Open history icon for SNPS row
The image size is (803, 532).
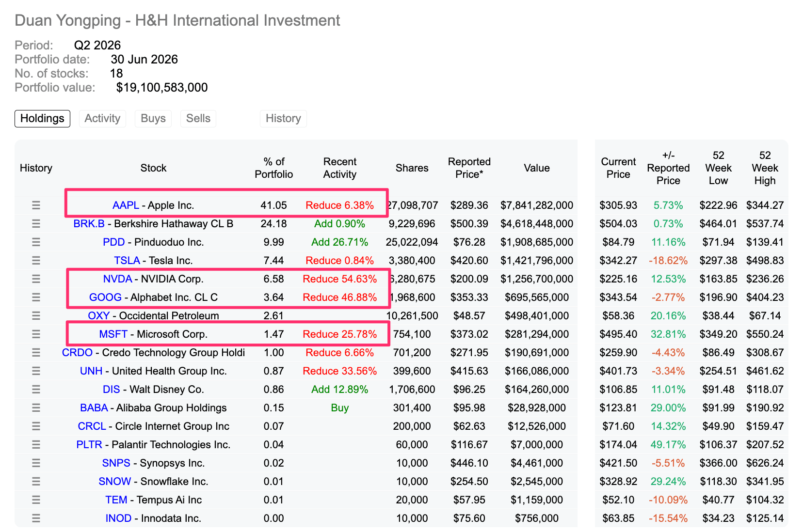(x=36, y=463)
